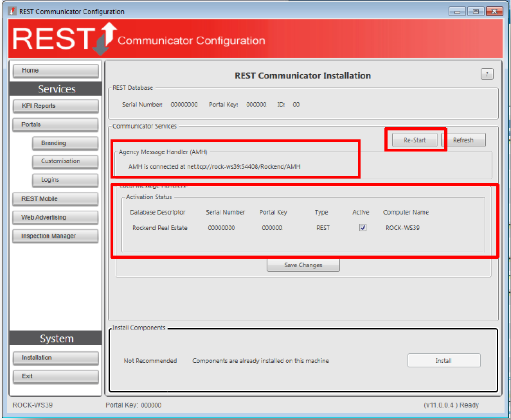Click the Active column header
Screen dimensions: 511x420
(361, 213)
